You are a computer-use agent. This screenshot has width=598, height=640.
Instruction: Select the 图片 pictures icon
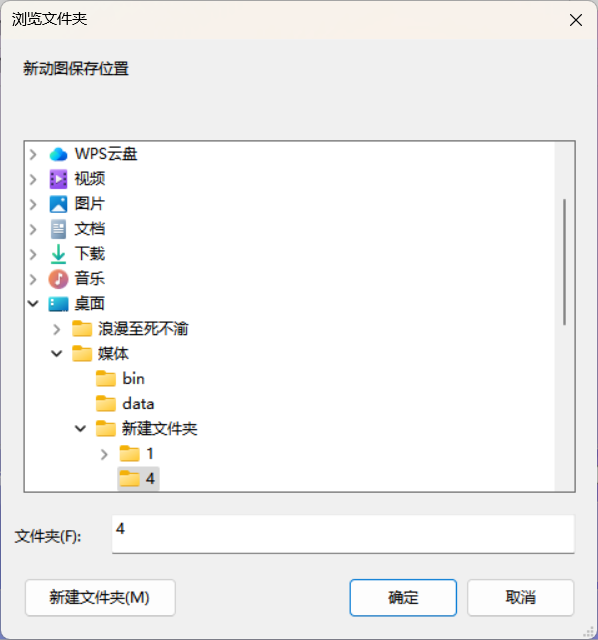[x=58, y=204]
